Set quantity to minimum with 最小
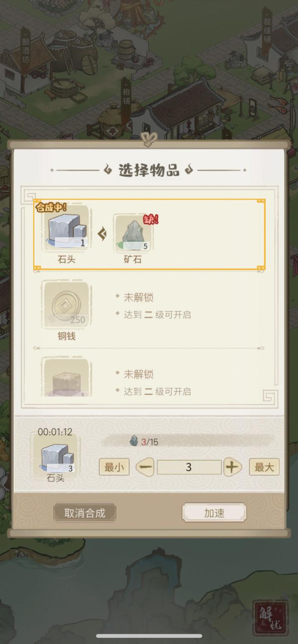Viewport: 298px width, 644px height. (x=114, y=467)
